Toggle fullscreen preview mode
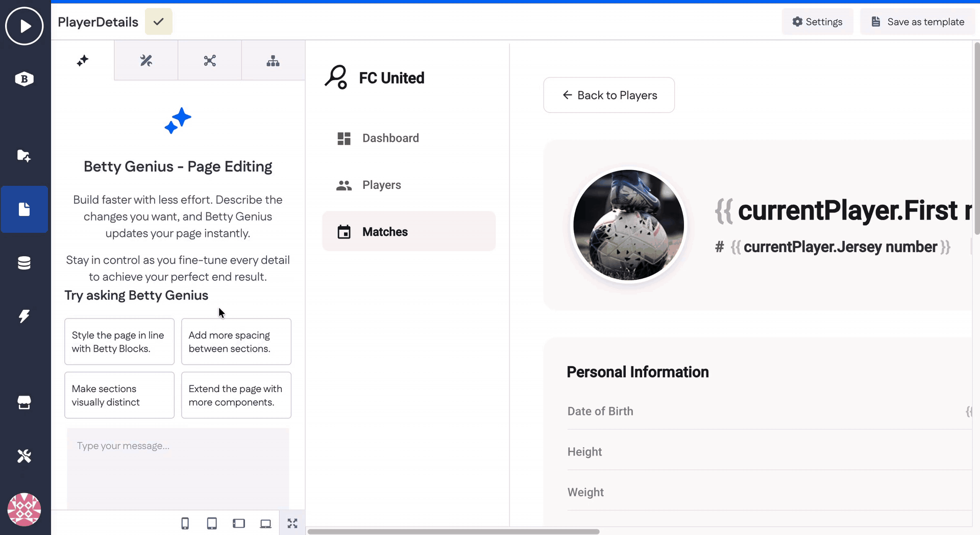 (x=292, y=523)
